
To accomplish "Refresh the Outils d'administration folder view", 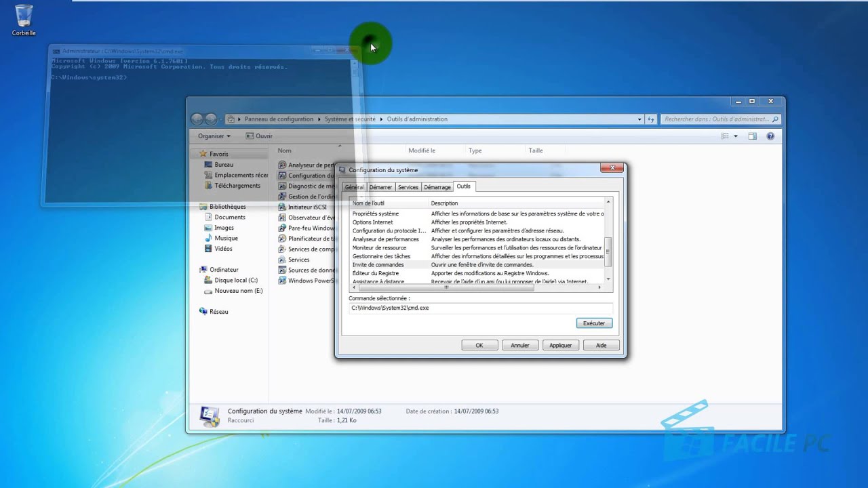I will pos(651,119).
